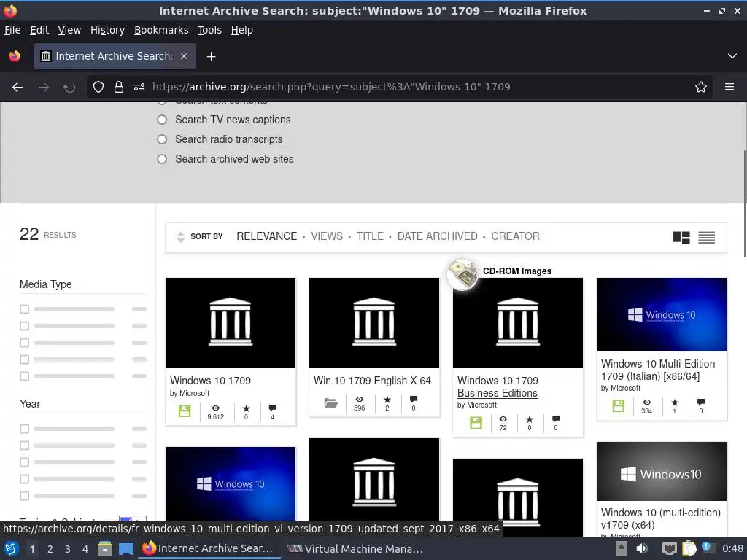
Task: Select Search radio transcripts radio button
Action: coord(162,139)
